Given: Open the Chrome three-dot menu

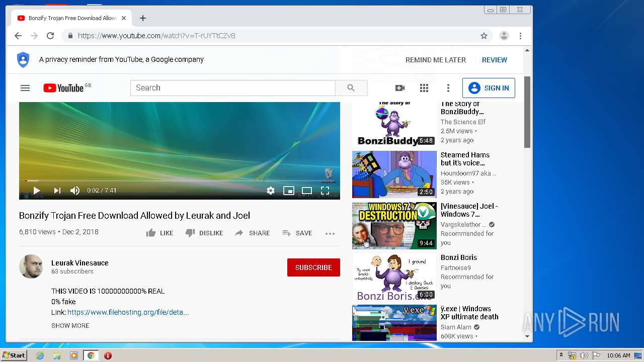Looking at the screenshot, I should pyautogui.click(x=520, y=36).
